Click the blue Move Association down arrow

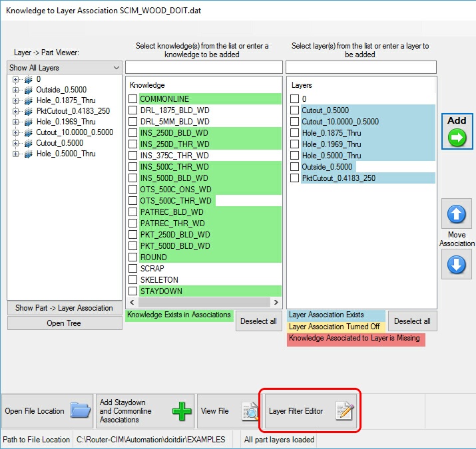click(x=457, y=264)
